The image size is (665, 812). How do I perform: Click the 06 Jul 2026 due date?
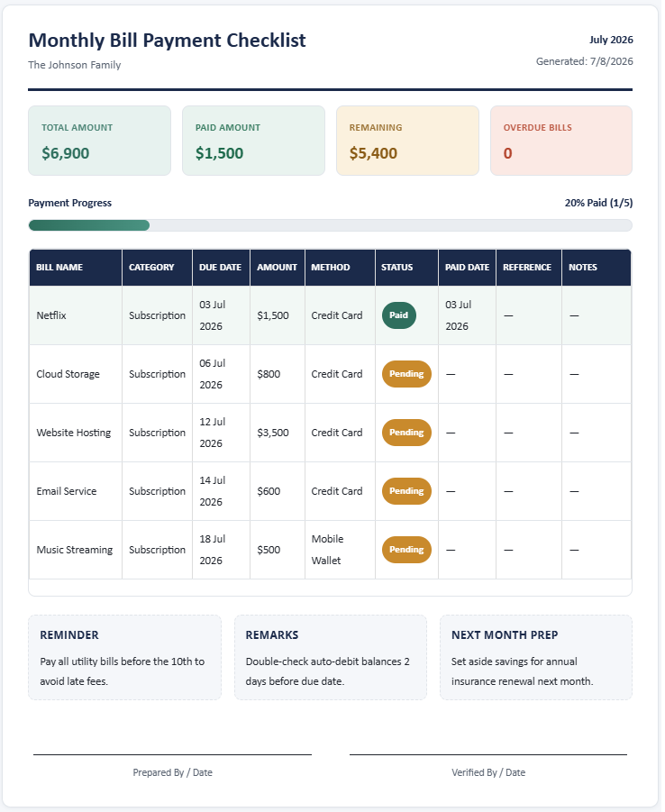pos(221,374)
